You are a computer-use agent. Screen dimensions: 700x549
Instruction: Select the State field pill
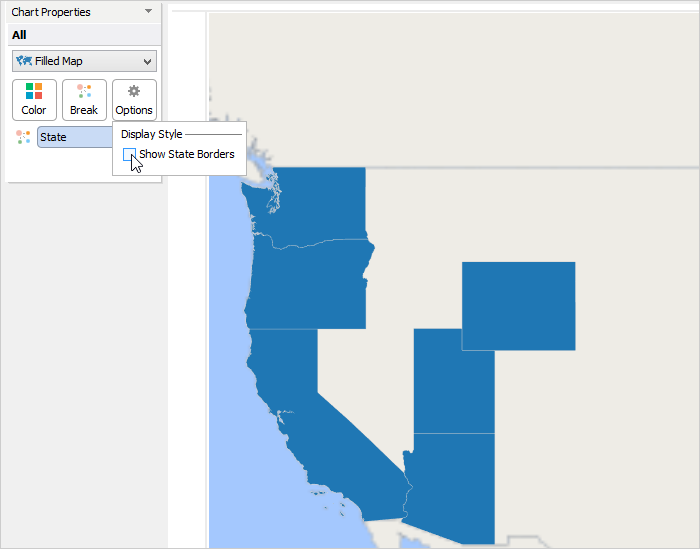pos(75,137)
